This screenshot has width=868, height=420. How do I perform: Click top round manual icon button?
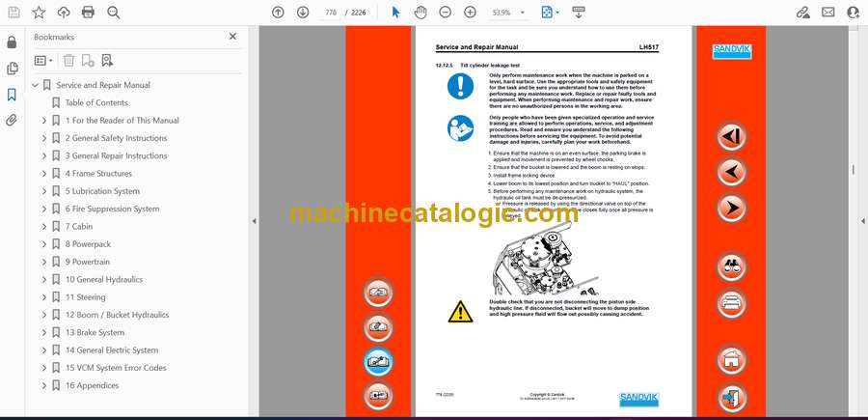(379, 293)
